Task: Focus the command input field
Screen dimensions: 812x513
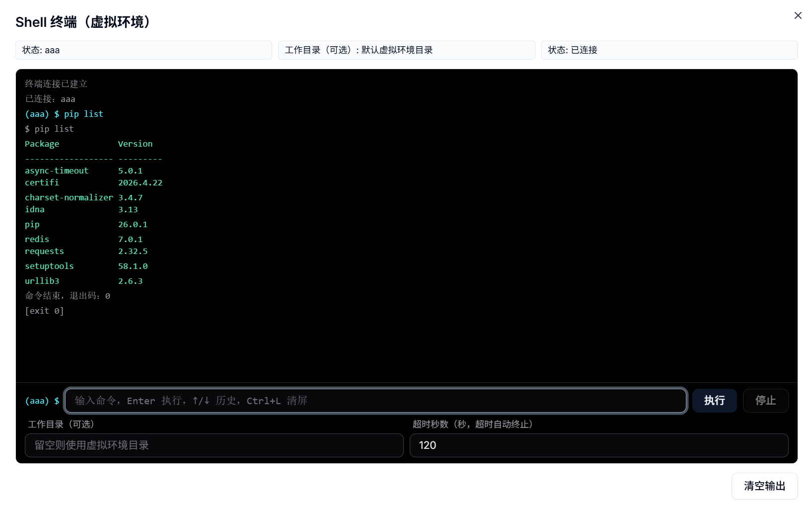Action: [x=376, y=401]
